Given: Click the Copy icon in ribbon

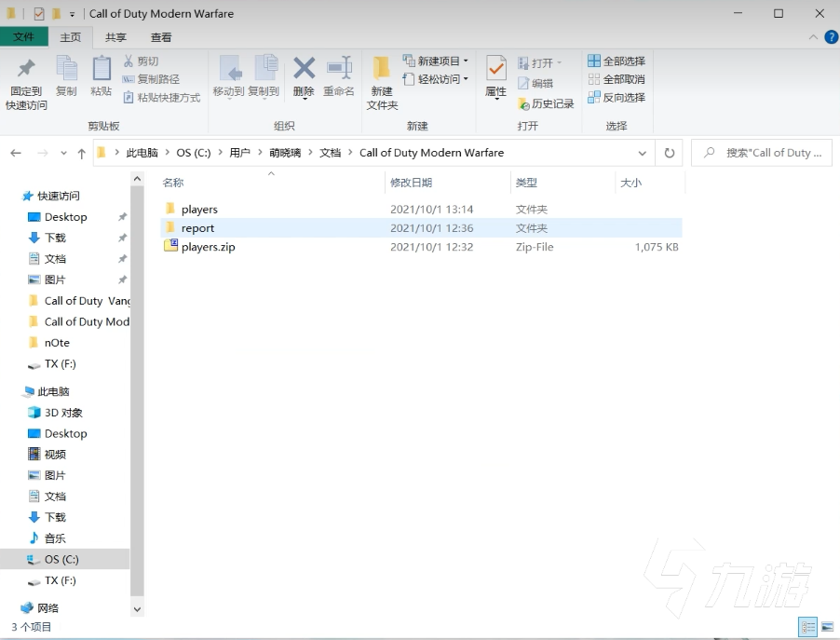Looking at the screenshot, I should (x=66, y=69).
